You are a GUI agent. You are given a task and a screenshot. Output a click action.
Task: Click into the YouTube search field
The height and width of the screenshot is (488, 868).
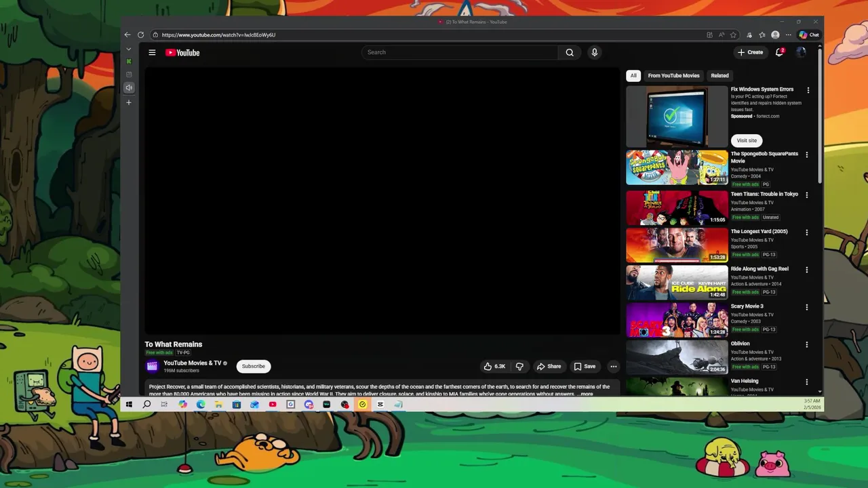[x=461, y=52]
